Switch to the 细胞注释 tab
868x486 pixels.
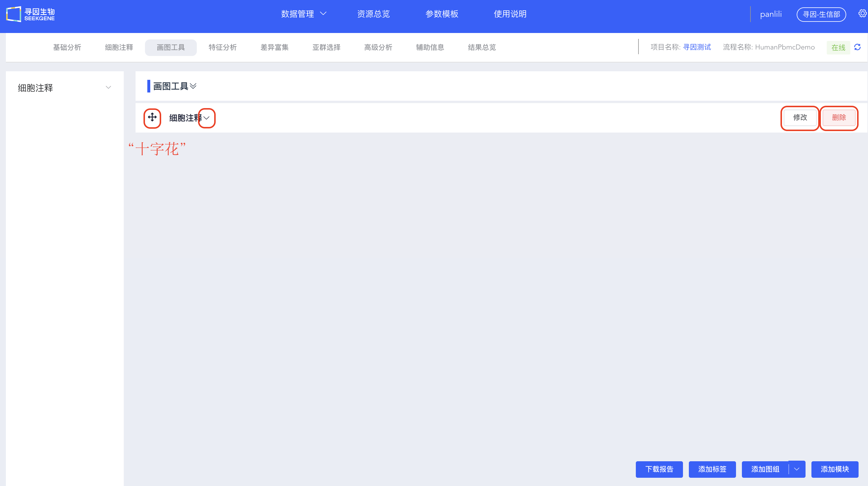point(119,47)
